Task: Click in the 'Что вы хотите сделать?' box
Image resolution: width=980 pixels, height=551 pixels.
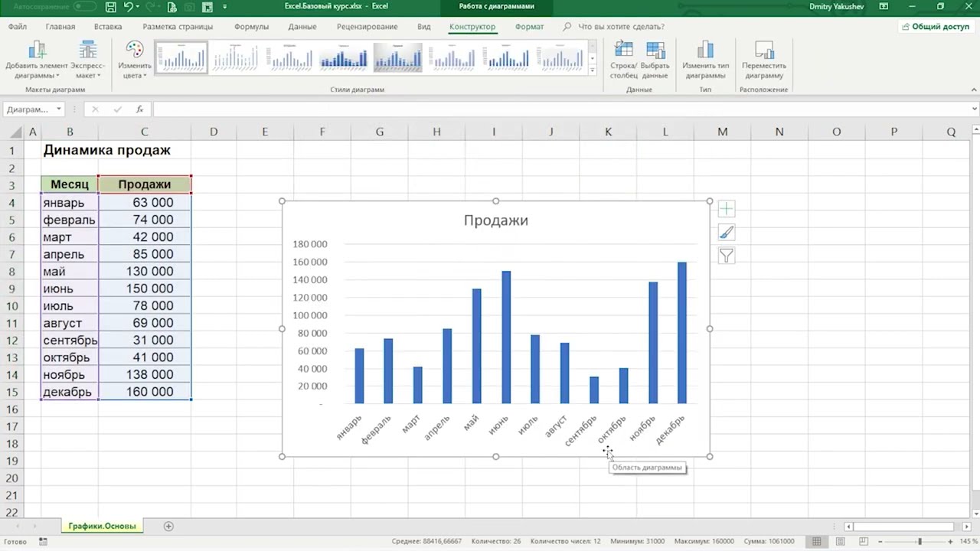Action: pos(621,26)
